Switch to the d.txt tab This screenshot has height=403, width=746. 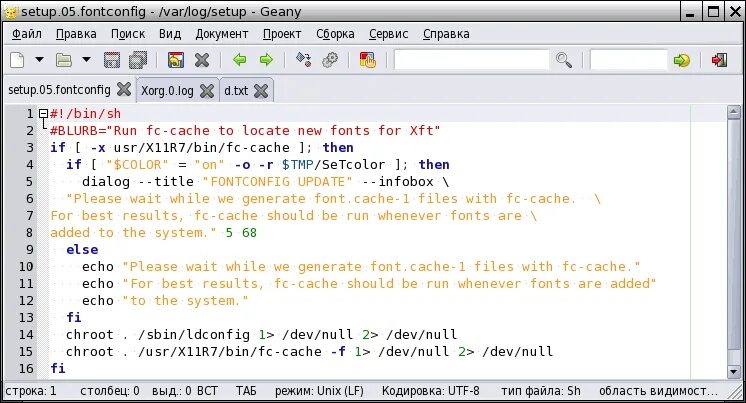236,90
